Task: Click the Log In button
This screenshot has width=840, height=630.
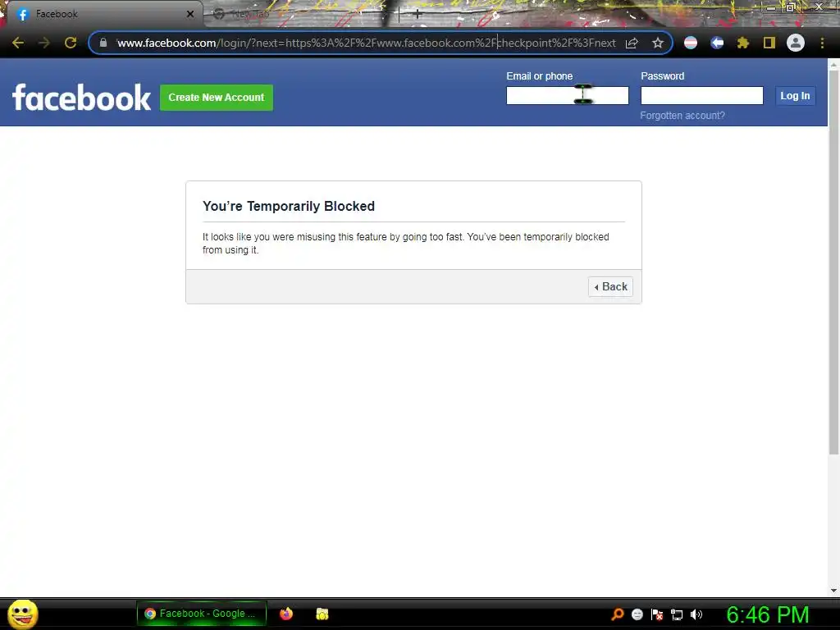Action: pos(795,96)
